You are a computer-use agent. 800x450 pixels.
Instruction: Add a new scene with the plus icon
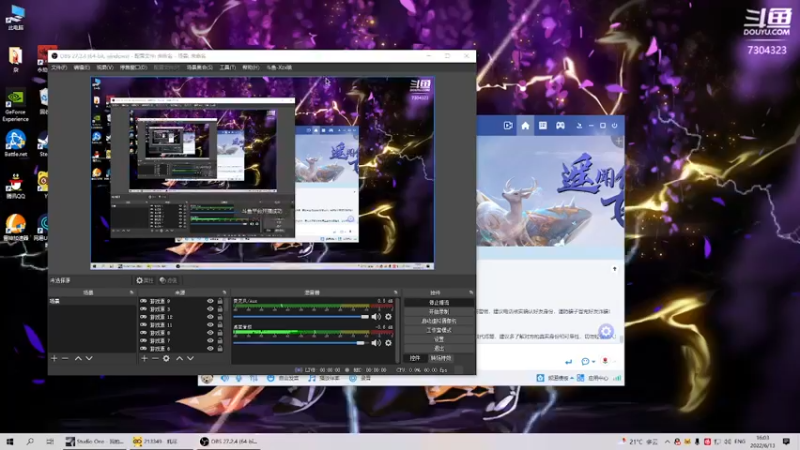(54, 358)
